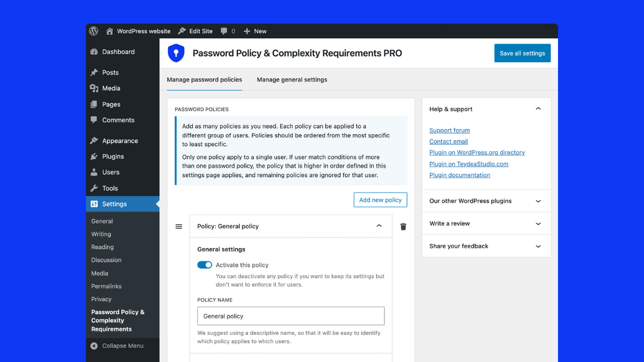This screenshot has width=644, height=362.
Task: Click the Collapse Menu label
Action: [123, 346]
